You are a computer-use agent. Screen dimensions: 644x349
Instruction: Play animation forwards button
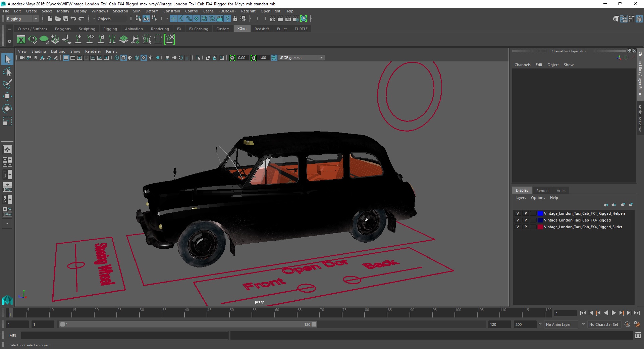613,313
